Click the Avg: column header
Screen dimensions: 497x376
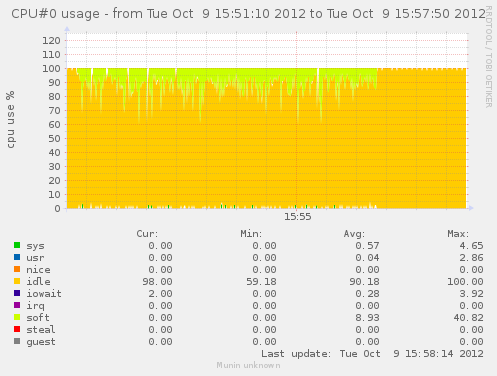tap(354, 234)
